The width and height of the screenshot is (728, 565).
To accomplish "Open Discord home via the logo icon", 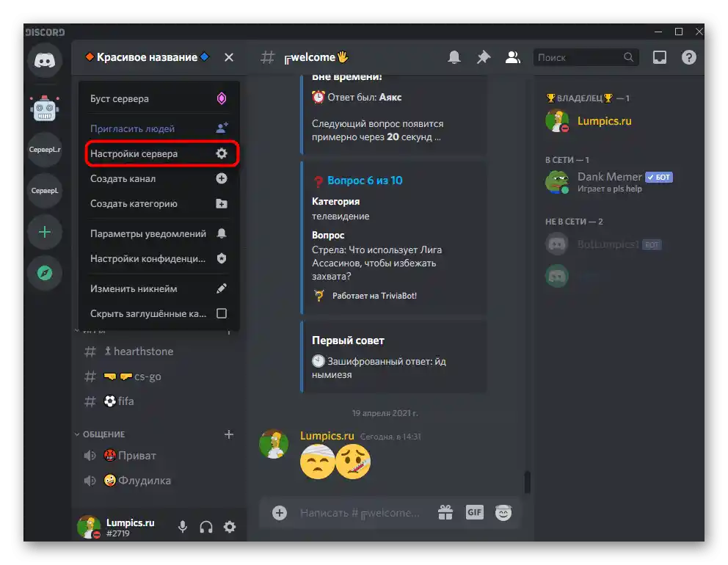I will pos(45,60).
